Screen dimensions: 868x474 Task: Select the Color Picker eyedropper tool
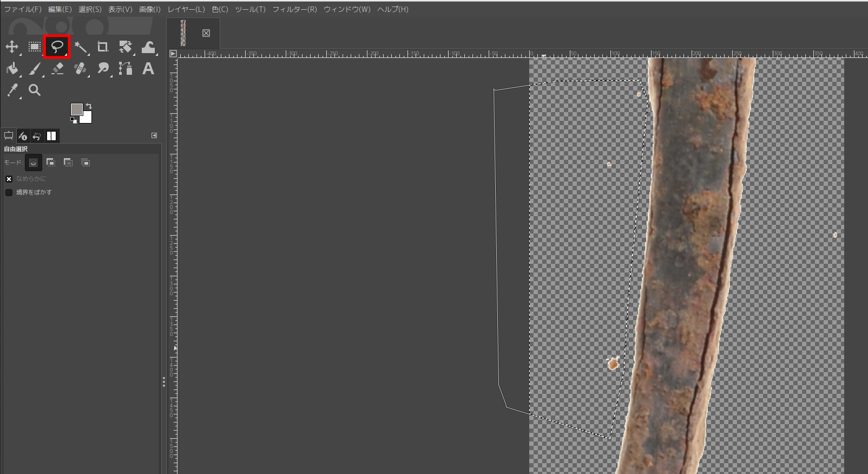12,90
